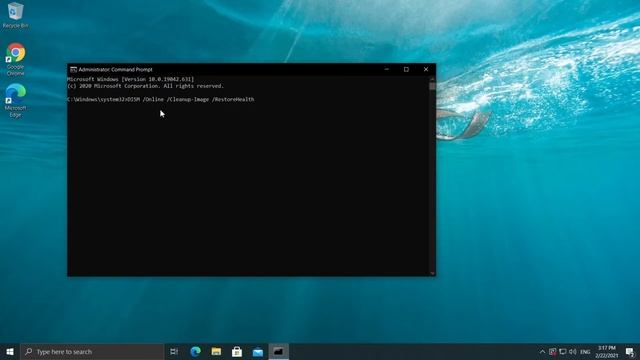This screenshot has width=640, height=360.
Task: Click the Microsoft Windows version line
Action: tap(131, 79)
